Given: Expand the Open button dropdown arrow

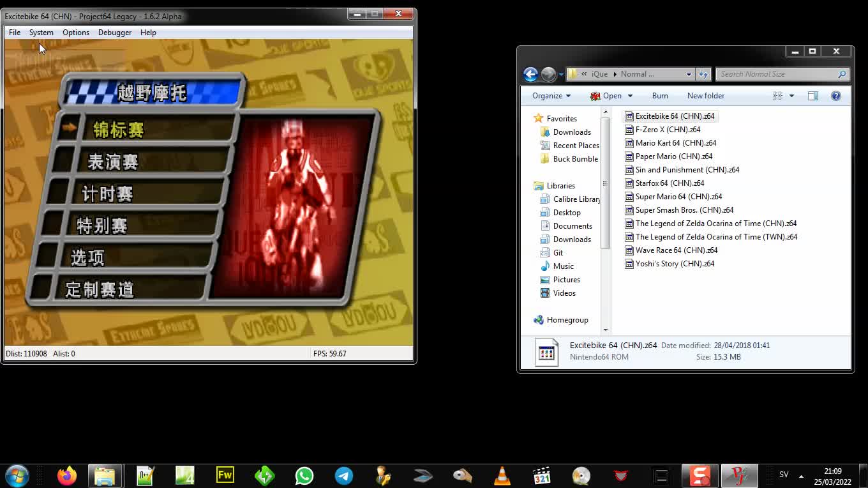Looking at the screenshot, I should (x=630, y=96).
